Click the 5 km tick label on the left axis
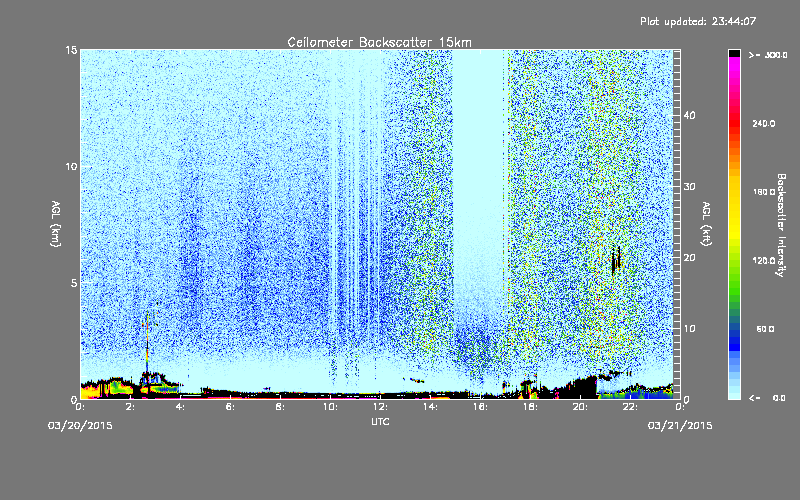 (74, 283)
